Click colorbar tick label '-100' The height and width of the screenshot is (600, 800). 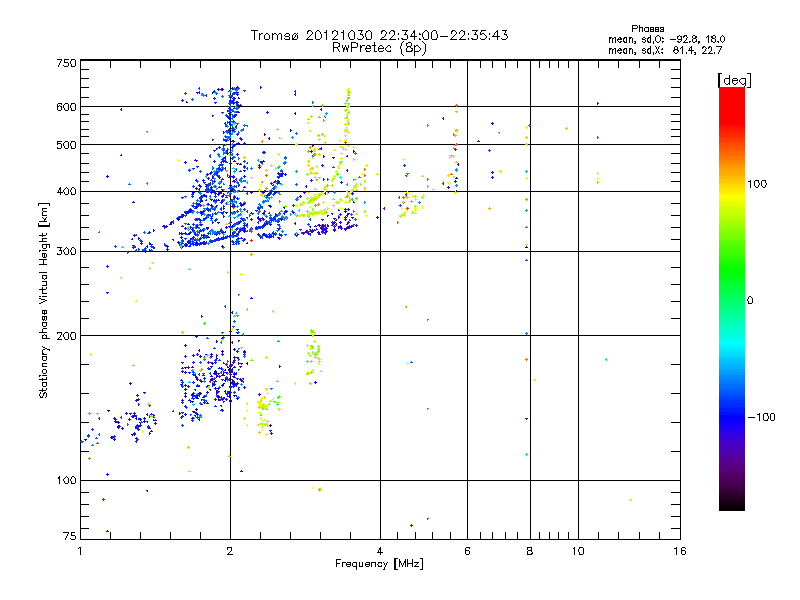[761, 417]
